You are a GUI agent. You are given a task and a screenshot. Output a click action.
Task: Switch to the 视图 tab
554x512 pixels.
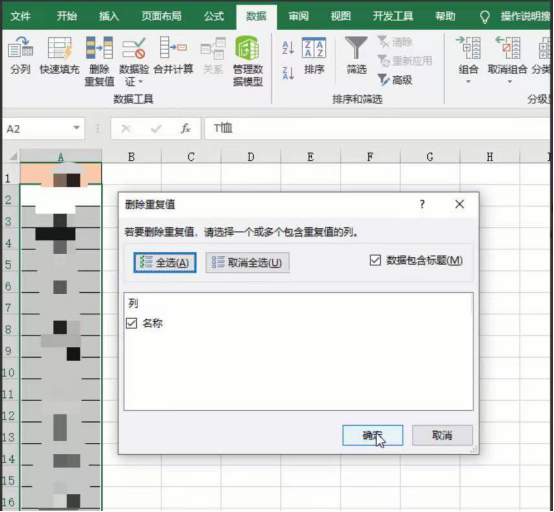(340, 16)
